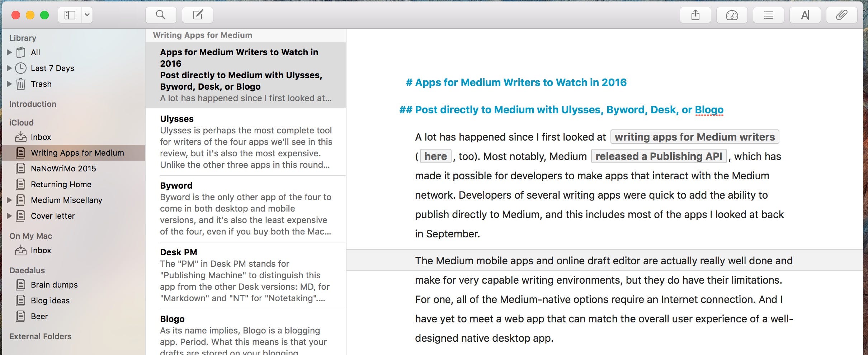Click the Writing Apps for Medium list header

203,35
